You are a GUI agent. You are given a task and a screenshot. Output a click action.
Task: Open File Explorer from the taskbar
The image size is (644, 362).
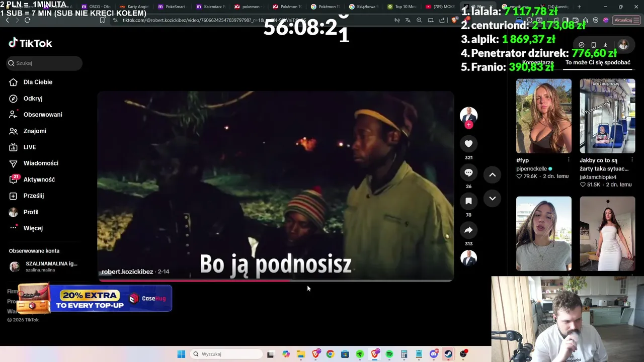tap(300, 354)
